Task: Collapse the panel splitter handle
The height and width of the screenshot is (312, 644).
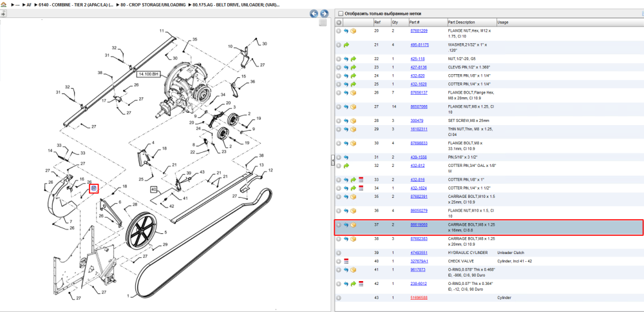Action: coord(333,161)
